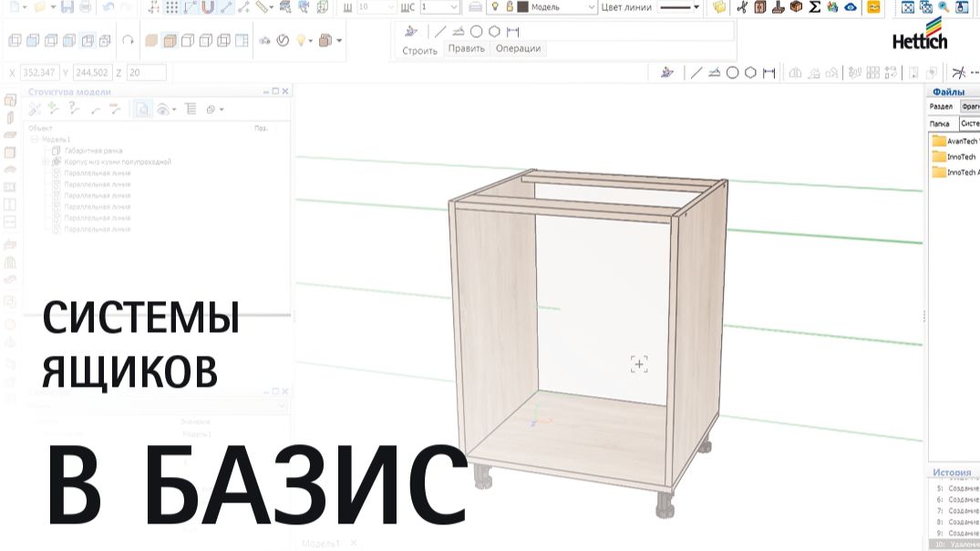The image size is (980, 551).
Task: Expand the 'Корпус низ кухни полупроходной' node
Action: click(45, 162)
